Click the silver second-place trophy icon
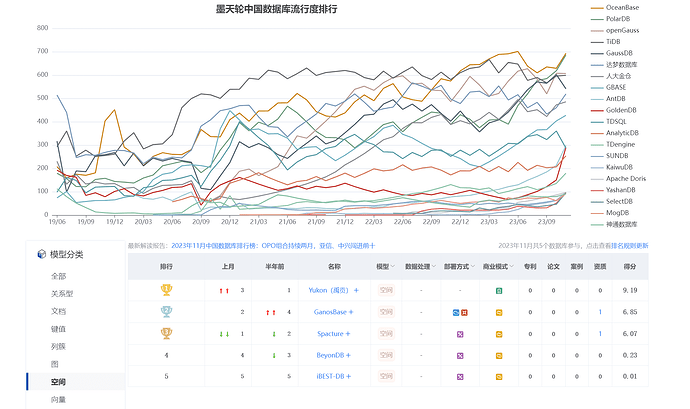 pos(166,311)
